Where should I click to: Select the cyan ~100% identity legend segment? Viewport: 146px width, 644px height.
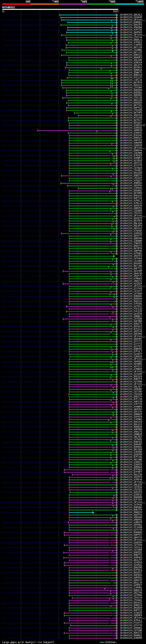coord(130,4)
